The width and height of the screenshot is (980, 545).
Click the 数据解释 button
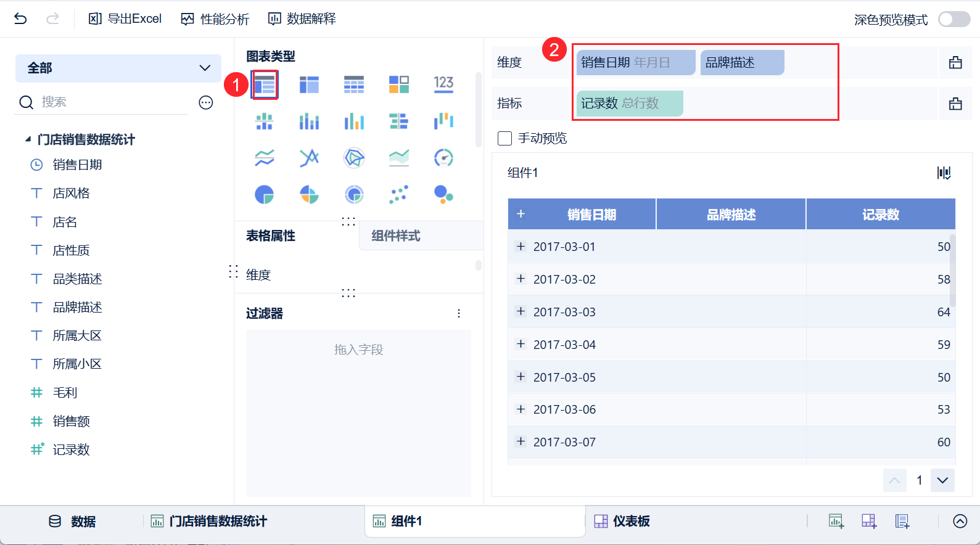click(302, 19)
